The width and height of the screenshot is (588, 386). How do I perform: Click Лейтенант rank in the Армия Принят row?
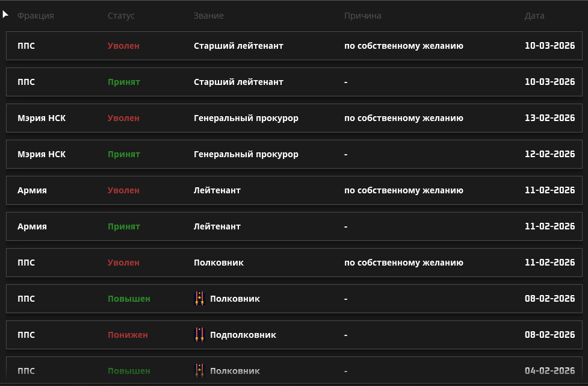click(217, 226)
